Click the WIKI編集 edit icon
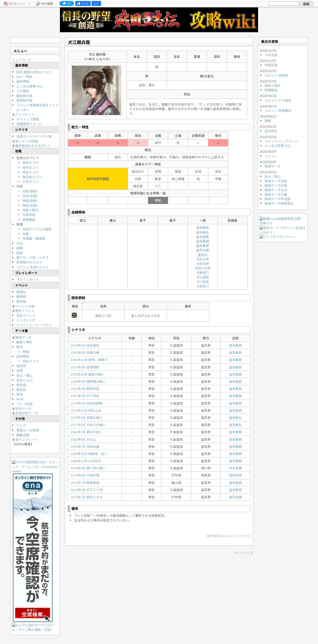This screenshot has width=318, height=644. [38, 3]
